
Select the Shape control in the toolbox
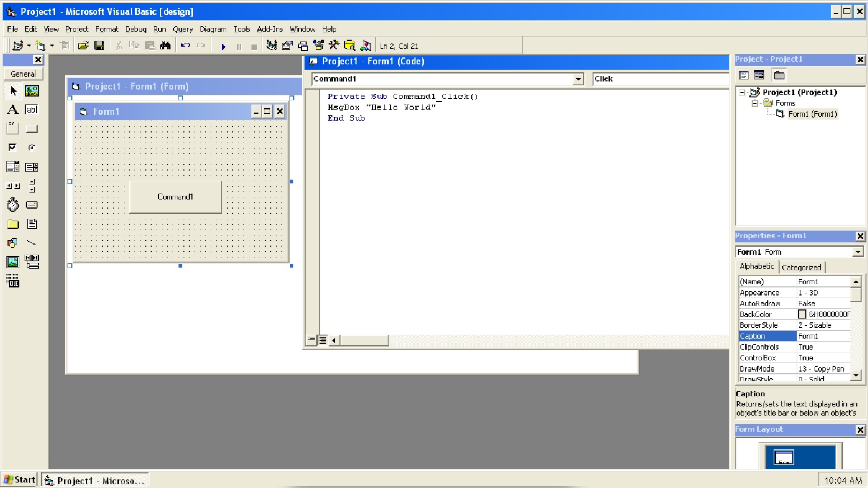pos(13,243)
